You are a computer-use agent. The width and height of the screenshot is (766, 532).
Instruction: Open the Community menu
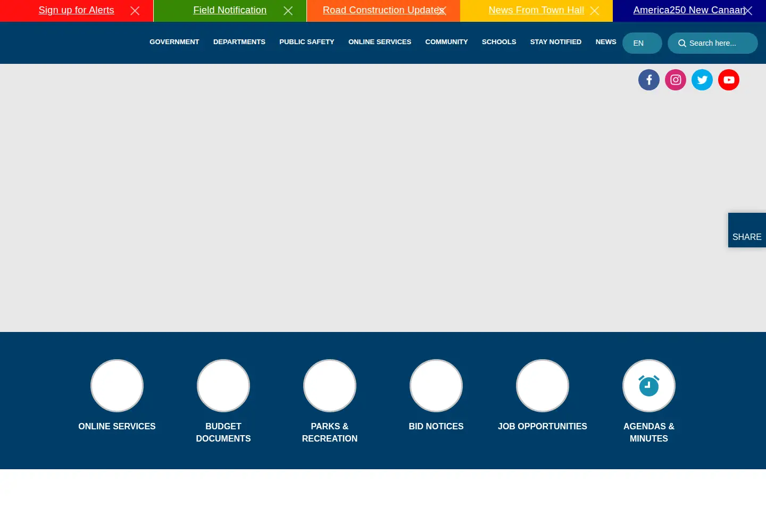447,41
